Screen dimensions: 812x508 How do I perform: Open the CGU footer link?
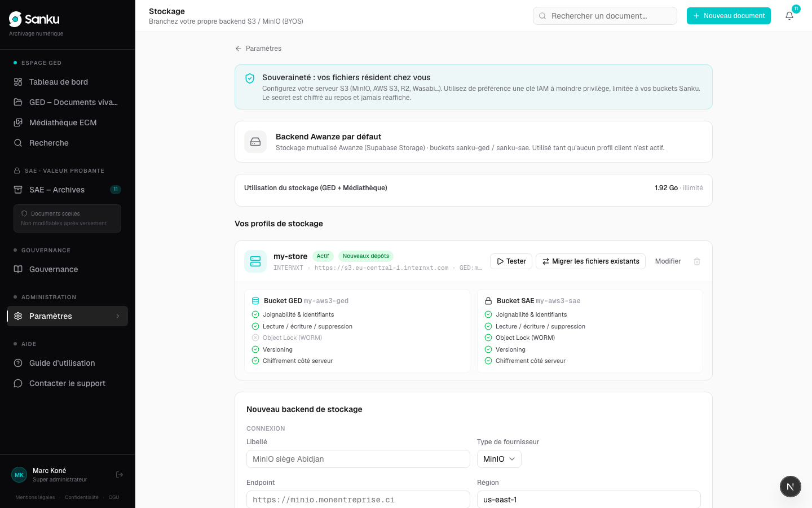pyautogui.click(x=114, y=497)
